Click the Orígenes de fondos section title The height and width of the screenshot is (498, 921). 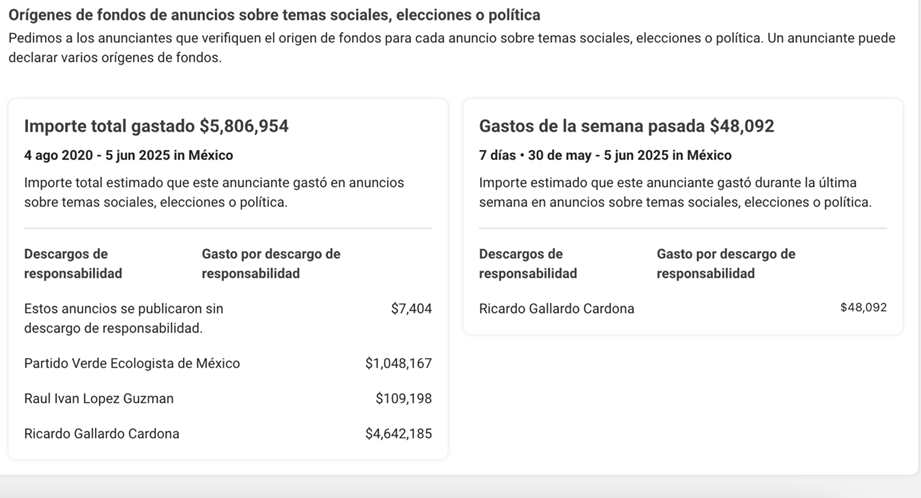coord(274,15)
